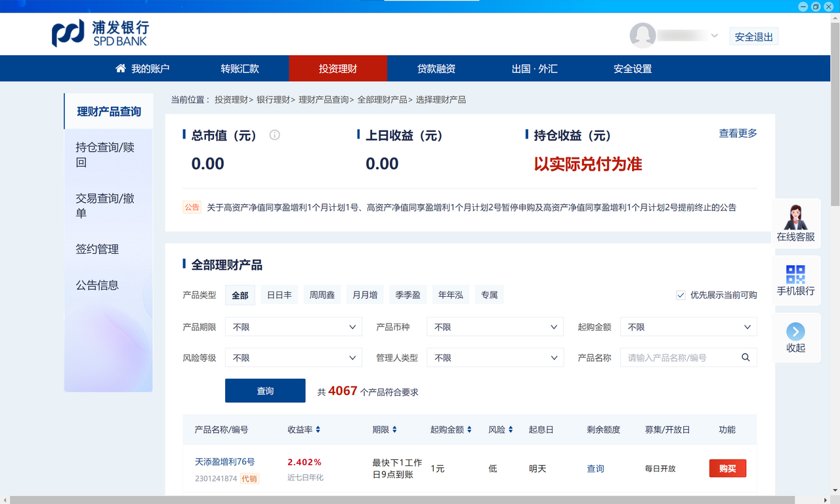The width and height of the screenshot is (840, 504).
Task: Open the 在线客服 customer service panel
Action: pyautogui.click(x=795, y=223)
